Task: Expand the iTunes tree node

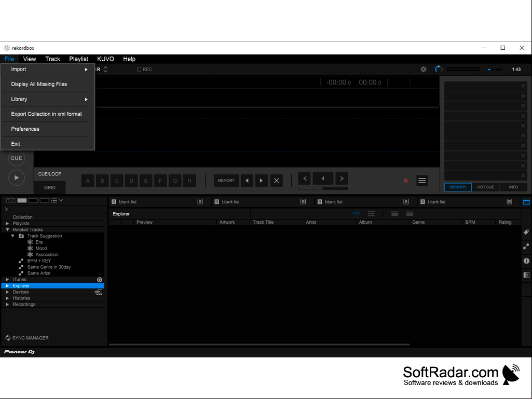Action: tap(7, 280)
